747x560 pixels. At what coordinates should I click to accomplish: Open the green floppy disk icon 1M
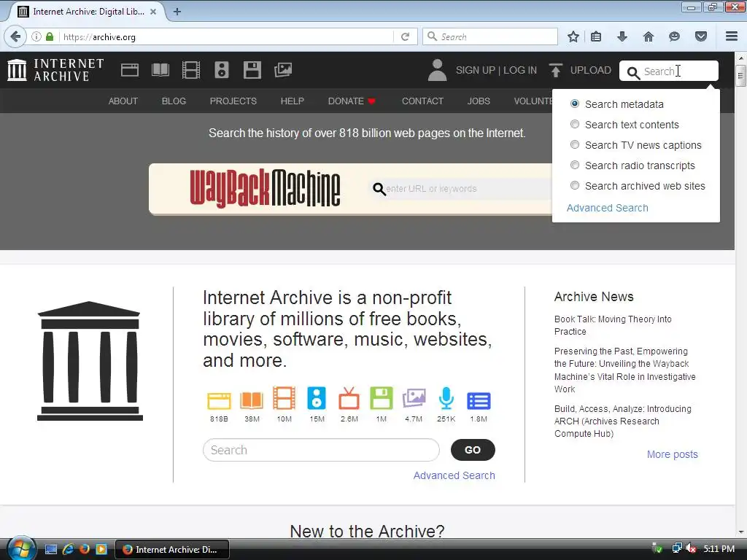point(381,398)
